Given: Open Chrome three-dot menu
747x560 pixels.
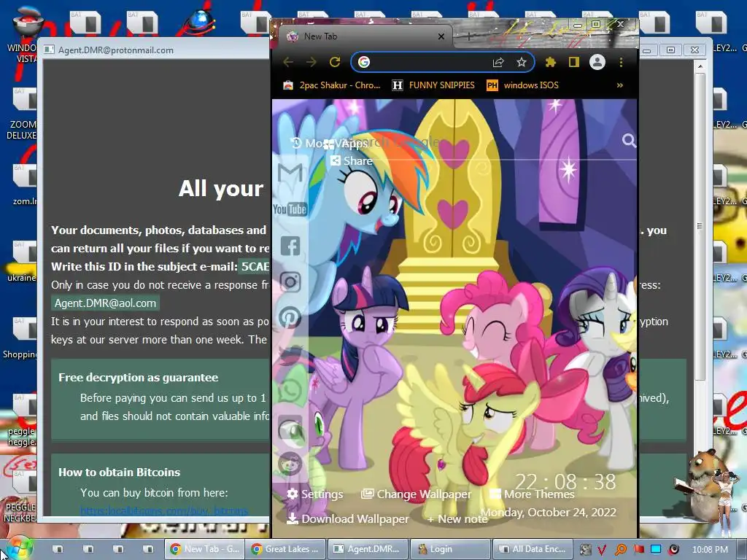Looking at the screenshot, I should point(621,62).
